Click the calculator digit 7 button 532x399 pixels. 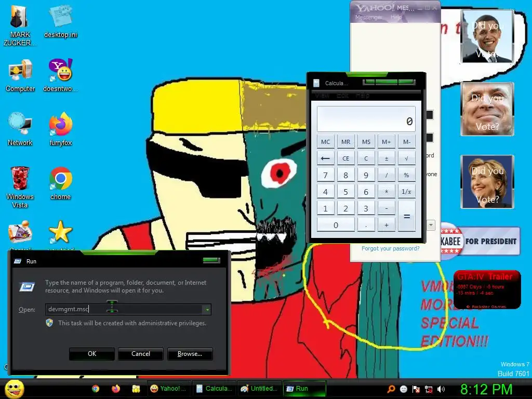tap(325, 175)
